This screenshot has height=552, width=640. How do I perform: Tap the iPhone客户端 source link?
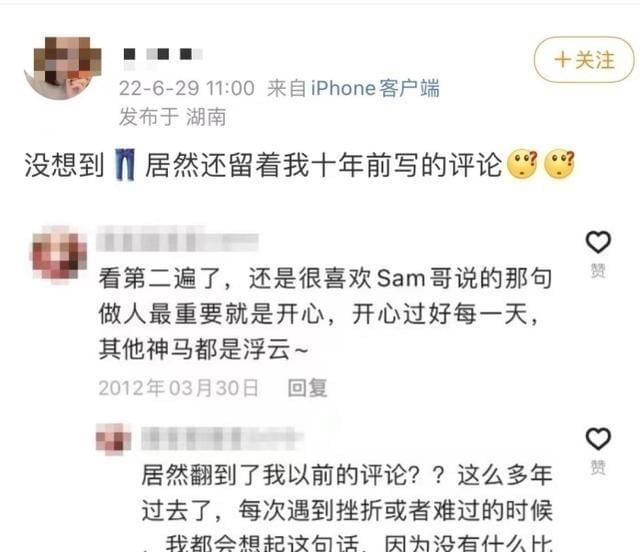(375, 88)
